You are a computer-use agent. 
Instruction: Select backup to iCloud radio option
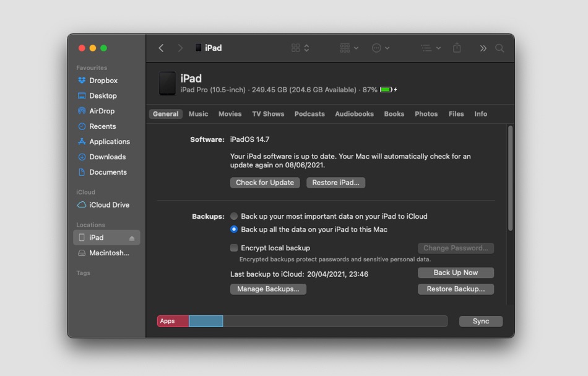(233, 216)
